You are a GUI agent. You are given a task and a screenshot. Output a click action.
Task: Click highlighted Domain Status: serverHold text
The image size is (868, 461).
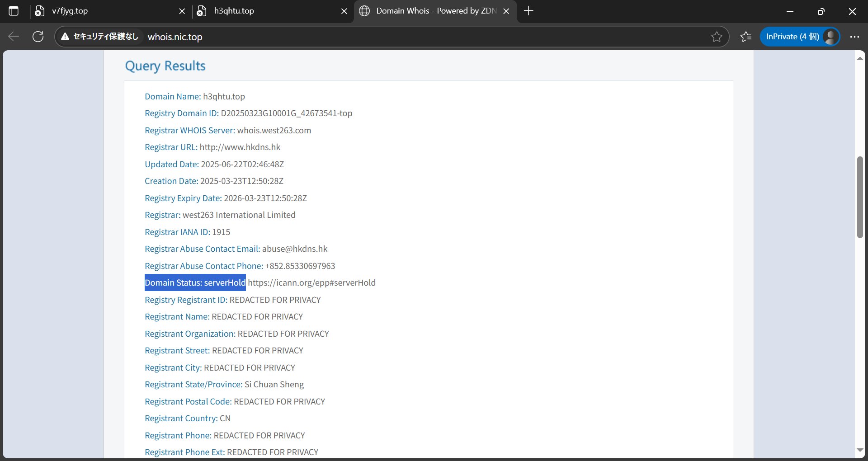(195, 282)
